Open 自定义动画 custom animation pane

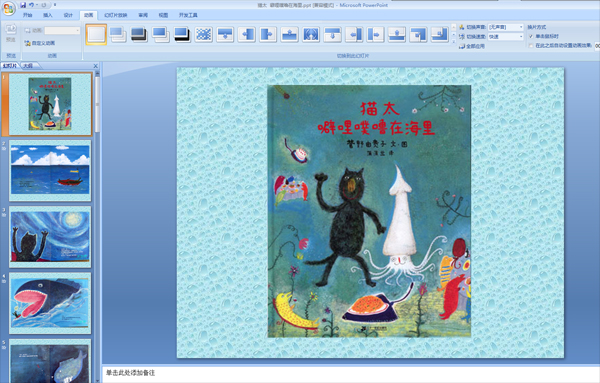(40, 43)
